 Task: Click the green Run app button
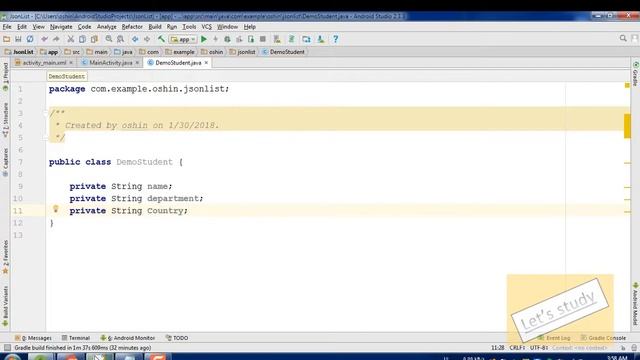(204, 39)
